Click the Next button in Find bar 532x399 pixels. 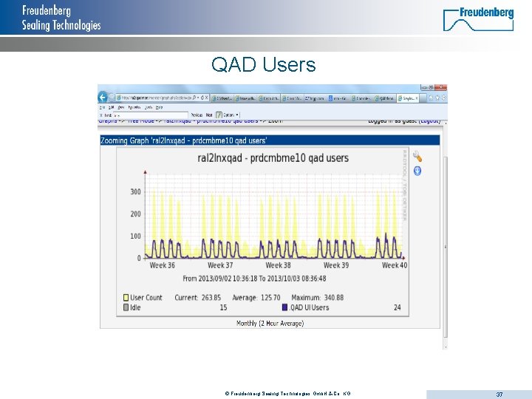coord(209,115)
